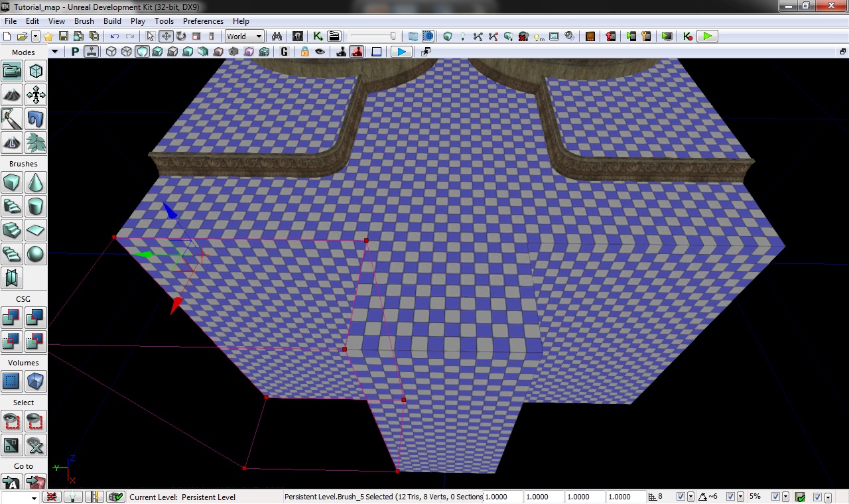Expand the drag grid size dropdown

pos(691,497)
